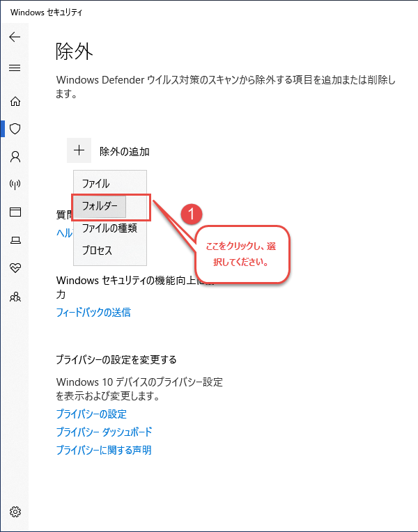Open the account protection person icon

point(15,157)
